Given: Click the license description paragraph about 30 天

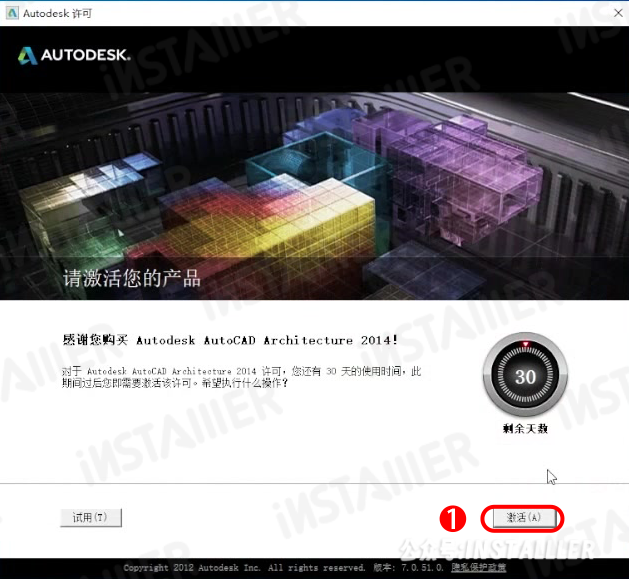Looking at the screenshot, I should click(241, 377).
